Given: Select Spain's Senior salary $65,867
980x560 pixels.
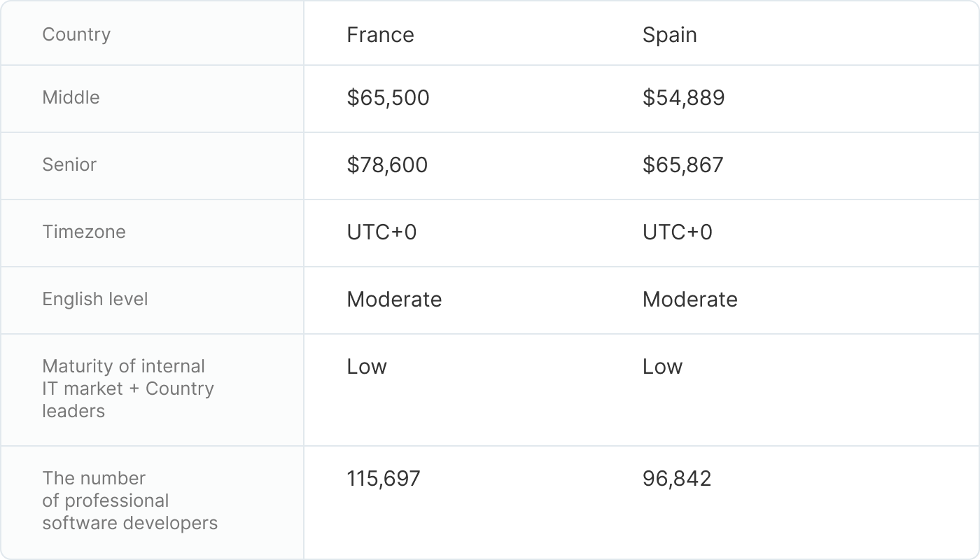Looking at the screenshot, I should point(682,165).
